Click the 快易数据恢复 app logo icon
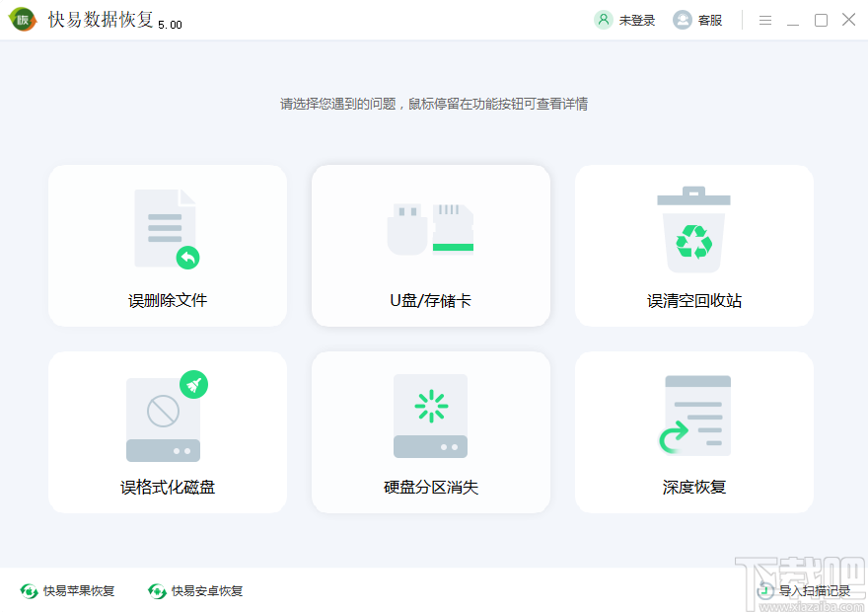Image resolution: width=868 pixels, height=612 pixels. (23, 20)
